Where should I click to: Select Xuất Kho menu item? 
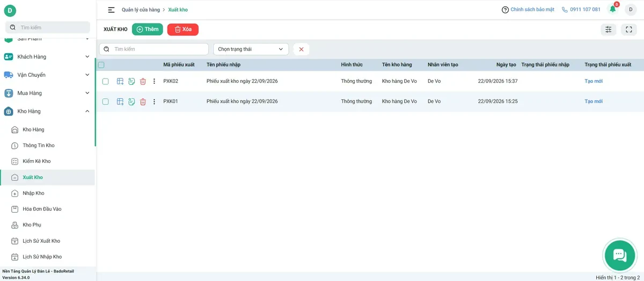47,177
